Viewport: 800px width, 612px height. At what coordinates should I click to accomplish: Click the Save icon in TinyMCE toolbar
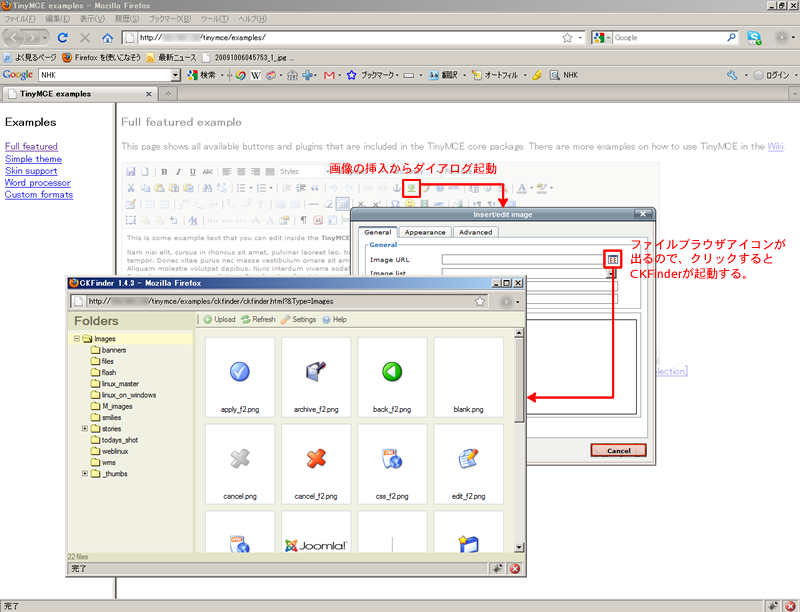click(131, 171)
